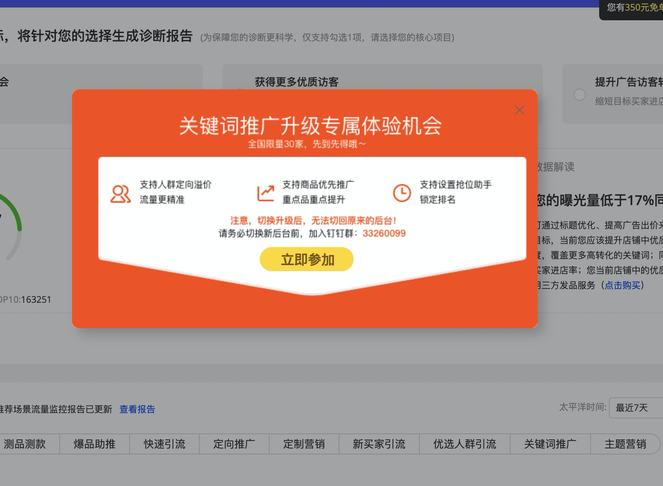Close the 关键词推广升级 popup dialog

pos(519,110)
